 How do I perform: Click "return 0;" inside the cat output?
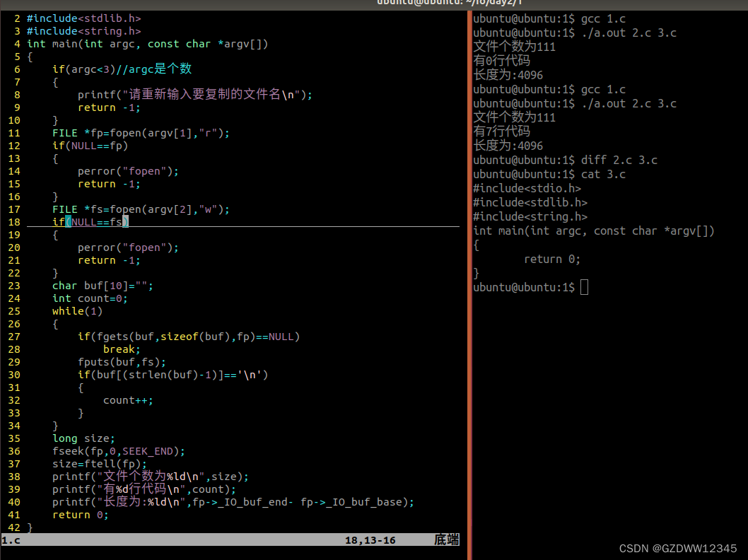tap(551, 259)
